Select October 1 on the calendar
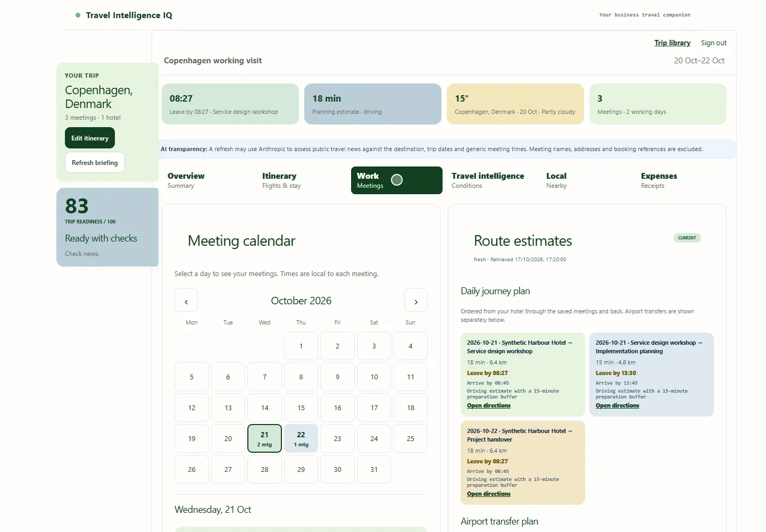 coord(301,346)
